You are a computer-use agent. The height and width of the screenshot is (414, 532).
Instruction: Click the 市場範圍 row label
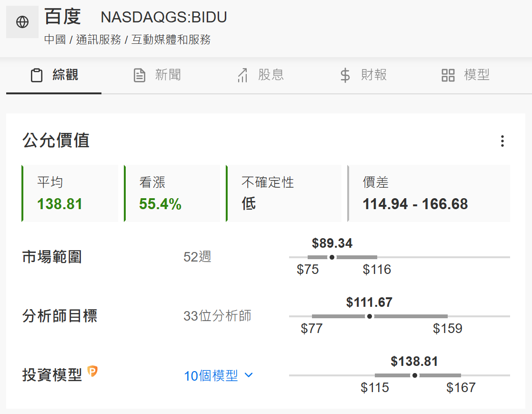pyautogui.click(x=52, y=257)
